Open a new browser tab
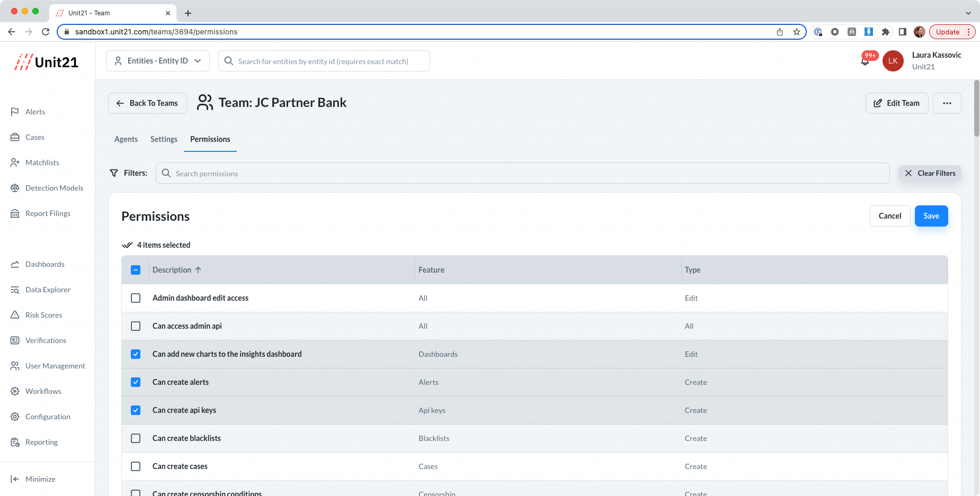 pyautogui.click(x=188, y=13)
